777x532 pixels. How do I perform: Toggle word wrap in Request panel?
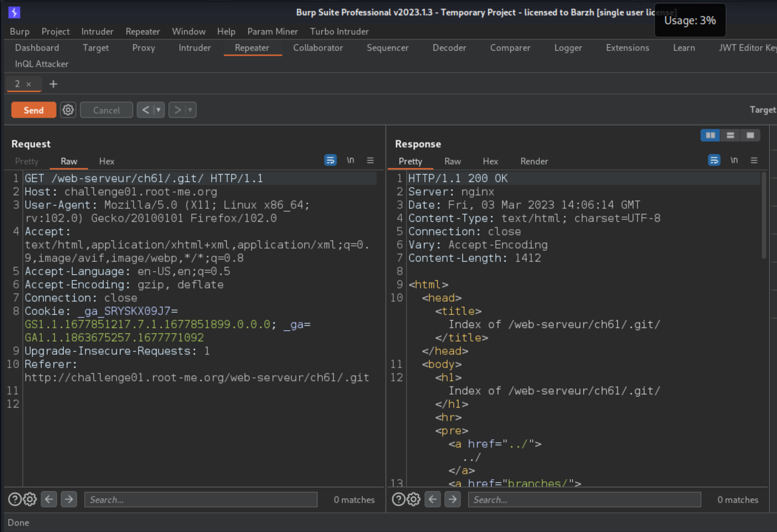tap(330, 160)
